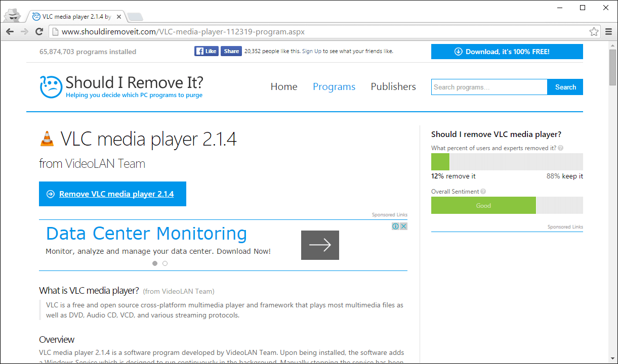
Task: Open the Home navigation item
Action: tap(284, 86)
